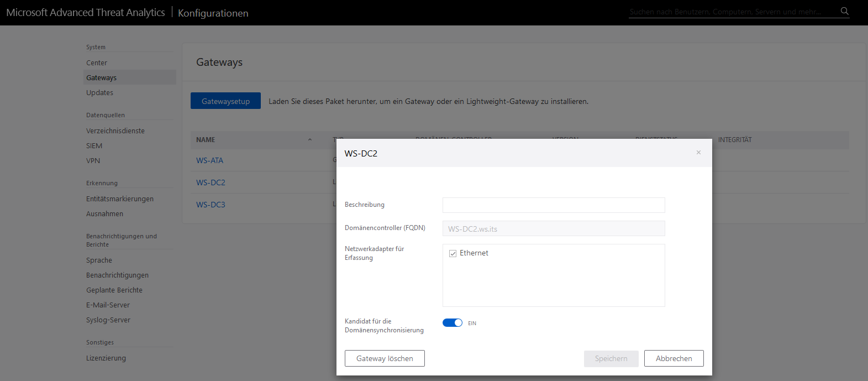The height and width of the screenshot is (381, 868).
Task: Open Entitätsmarkierungen in the sidebar
Action: pos(120,199)
